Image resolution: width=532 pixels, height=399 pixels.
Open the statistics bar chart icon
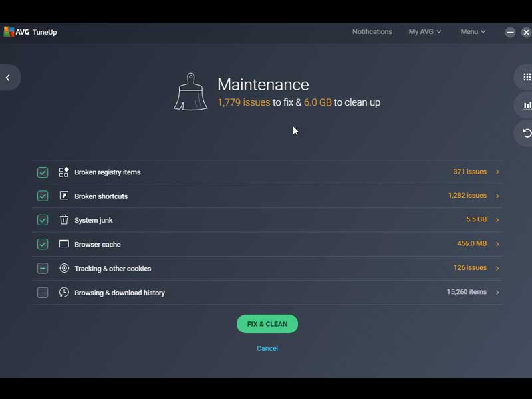(x=527, y=105)
